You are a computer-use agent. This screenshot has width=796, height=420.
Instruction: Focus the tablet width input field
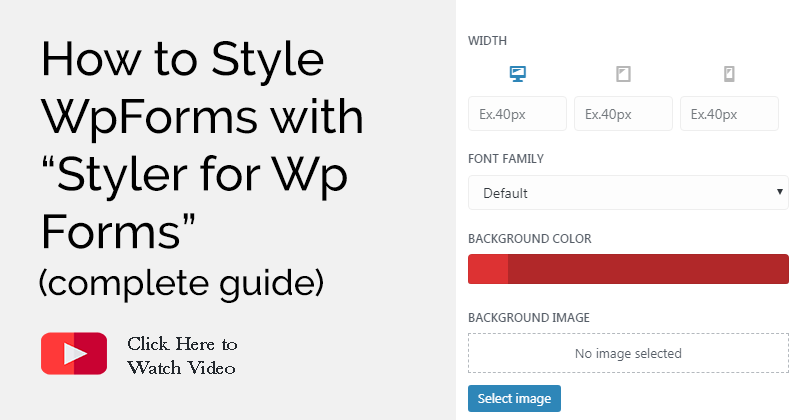623,114
